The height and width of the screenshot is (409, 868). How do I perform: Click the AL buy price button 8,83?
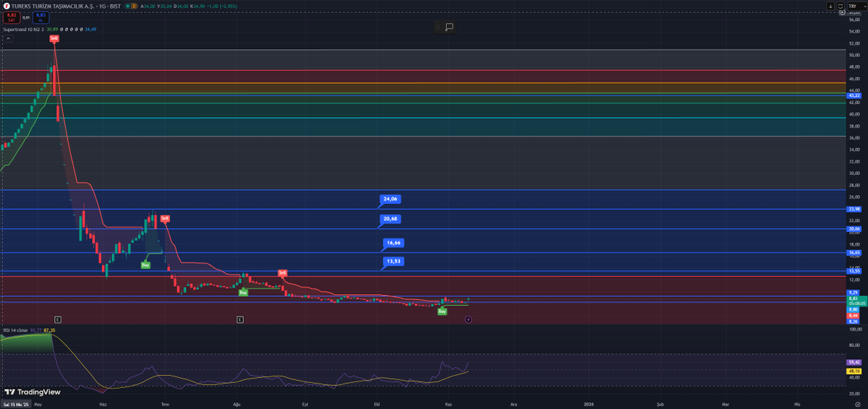(41, 18)
